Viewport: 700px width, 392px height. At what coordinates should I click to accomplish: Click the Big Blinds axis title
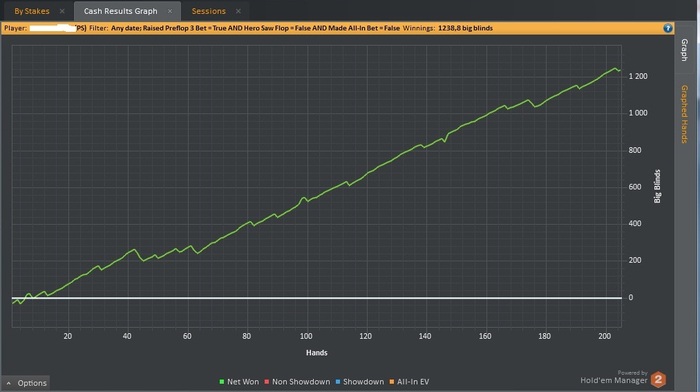coord(657,186)
